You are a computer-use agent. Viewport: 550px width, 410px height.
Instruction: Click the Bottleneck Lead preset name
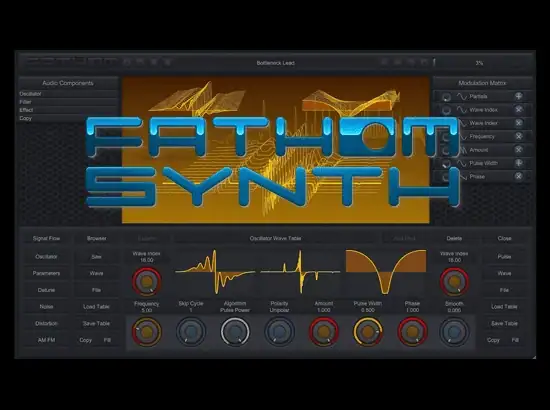pos(275,63)
